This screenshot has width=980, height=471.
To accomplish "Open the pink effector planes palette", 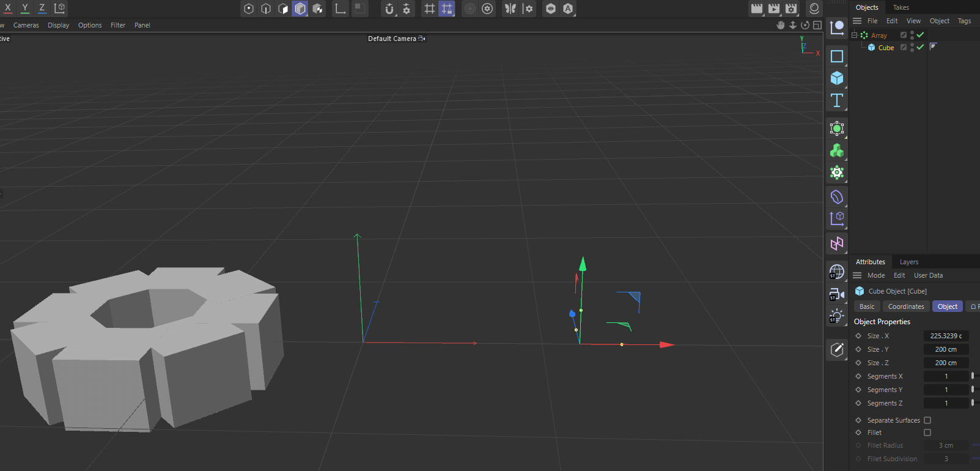I will click(x=837, y=243).
